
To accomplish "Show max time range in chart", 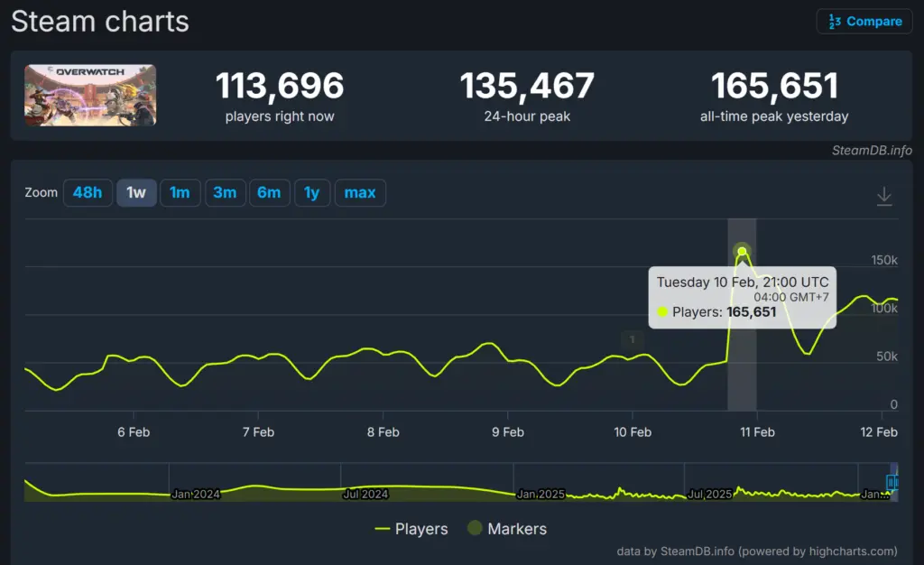I will pos(360,192).
